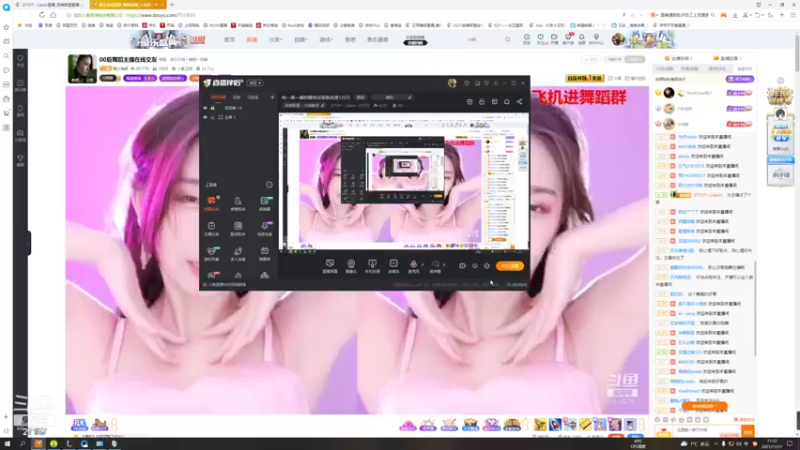Toggle the preview eye icon in streaming toolbar
800x450 pixels.
click(x=474, y=266)
